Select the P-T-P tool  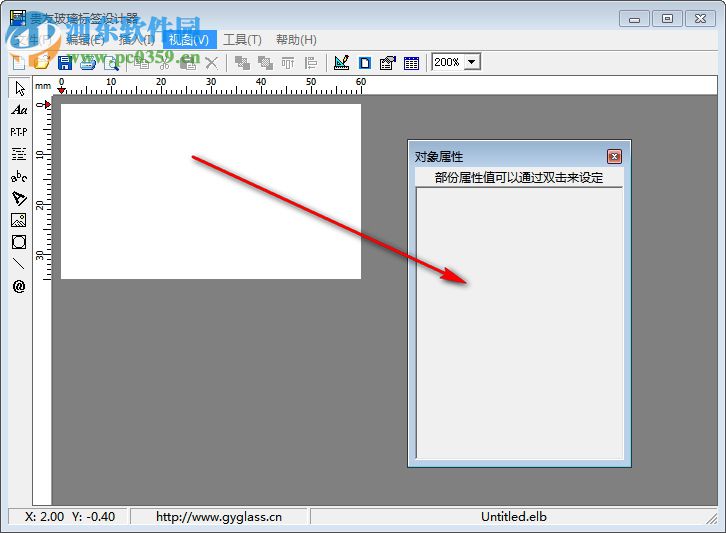(x=19, y=132)
